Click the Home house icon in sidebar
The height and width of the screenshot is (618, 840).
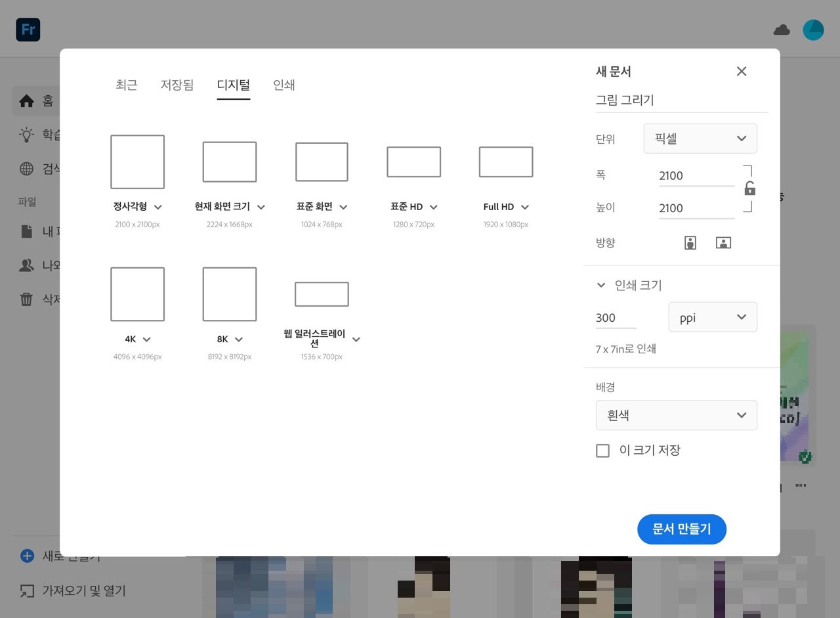point(26,101)
